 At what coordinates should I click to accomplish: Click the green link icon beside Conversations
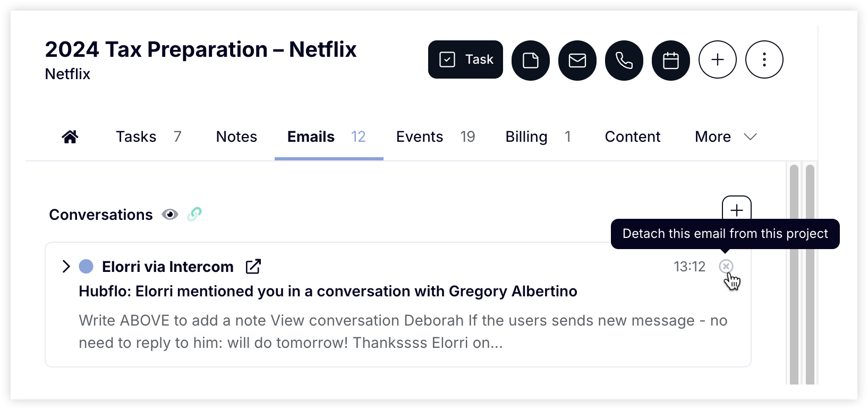(194, 214)
